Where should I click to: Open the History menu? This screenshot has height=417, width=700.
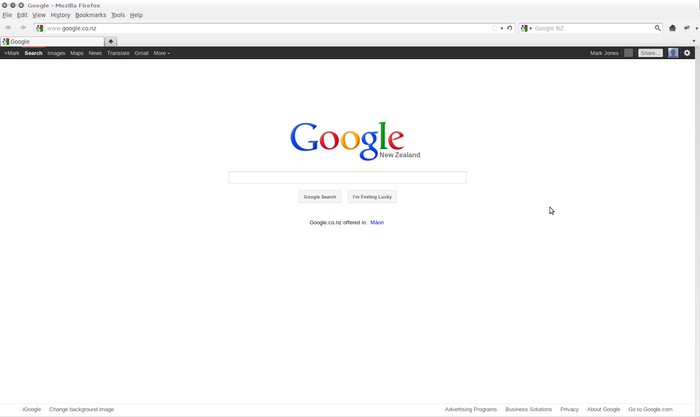pyautogui.click(x=60, y=15)
